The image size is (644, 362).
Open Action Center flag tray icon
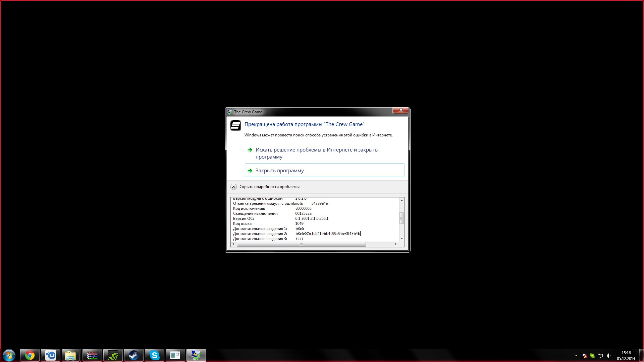(x=584, y=356)
